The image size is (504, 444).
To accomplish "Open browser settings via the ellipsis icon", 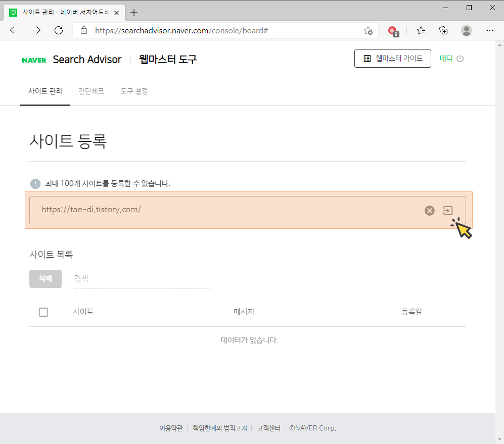I will (x=489, y=30).
